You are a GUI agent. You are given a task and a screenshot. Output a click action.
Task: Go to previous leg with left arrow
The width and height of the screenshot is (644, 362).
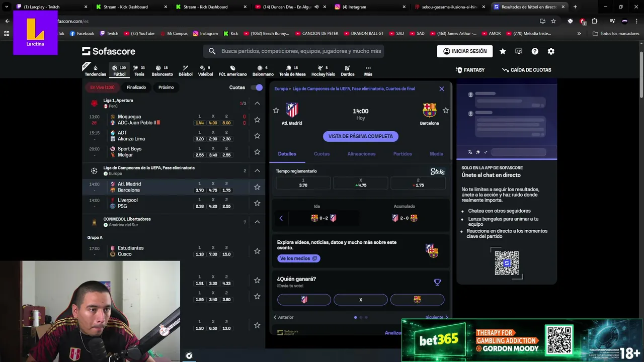pos(281,218)
